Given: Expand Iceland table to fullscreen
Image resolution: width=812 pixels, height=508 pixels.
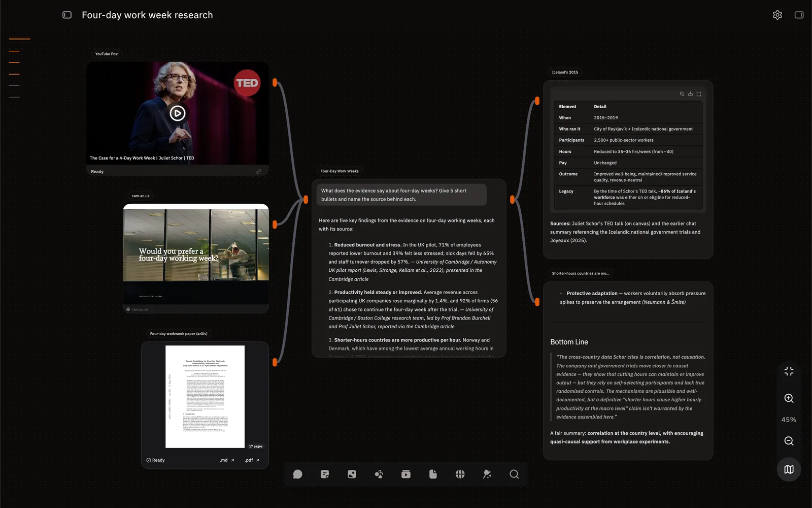Looking at the screenshot, I should (699, 94).
